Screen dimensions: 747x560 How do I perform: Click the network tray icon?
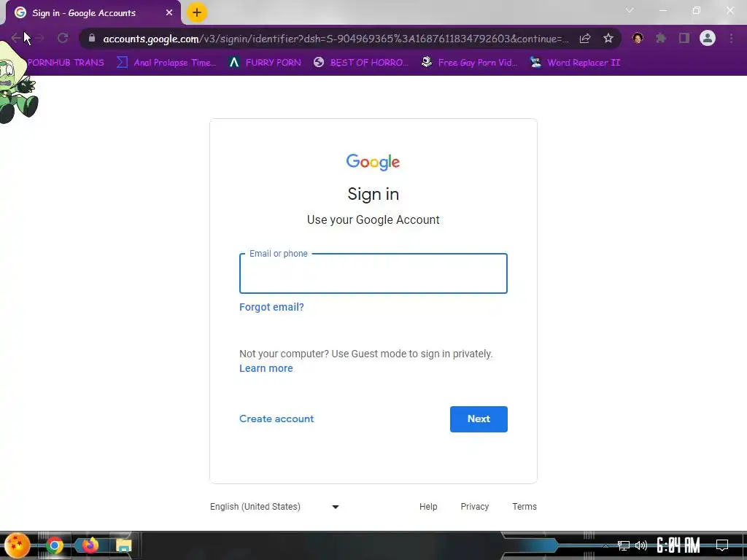(x=623, y=545)
